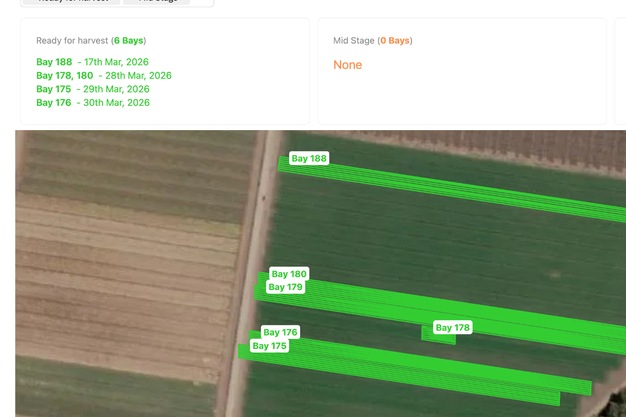Click the Bay 178 map label

tap(452, 328)
